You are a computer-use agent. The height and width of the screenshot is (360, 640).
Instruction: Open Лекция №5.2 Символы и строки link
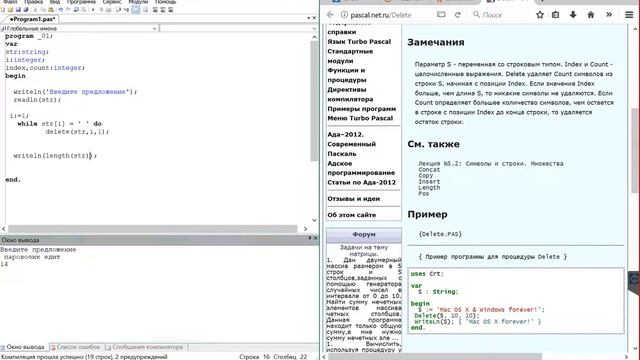pyautogui.click(x=491, y=164)
